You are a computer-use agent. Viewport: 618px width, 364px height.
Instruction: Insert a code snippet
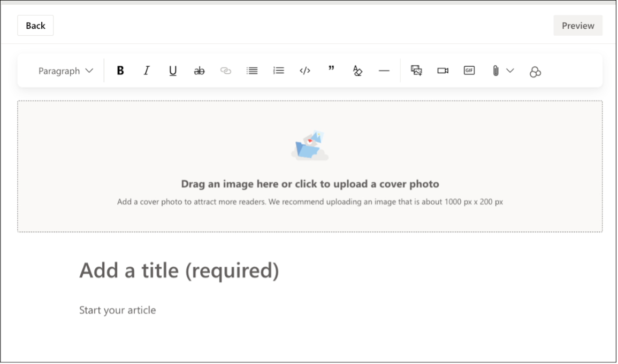[x=304, y=70]
